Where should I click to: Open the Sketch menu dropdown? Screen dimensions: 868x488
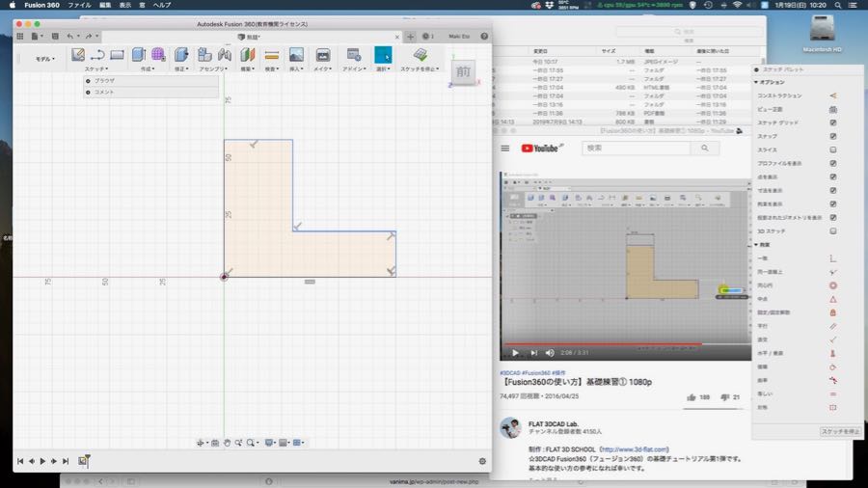[x=96, y=69]
